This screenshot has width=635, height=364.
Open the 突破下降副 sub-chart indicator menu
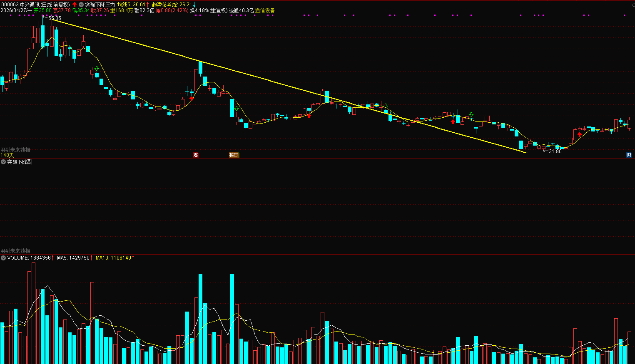pyautogui.click(x=3, y=162)
